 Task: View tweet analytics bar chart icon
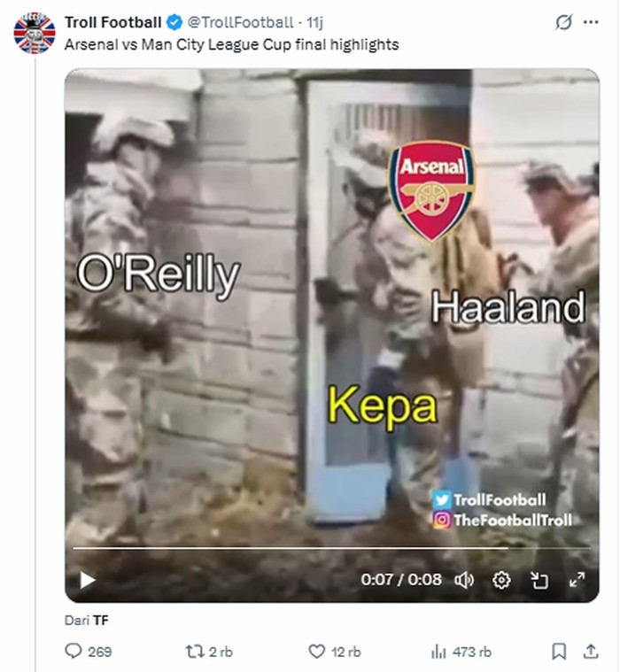click(x=438, y=652)
